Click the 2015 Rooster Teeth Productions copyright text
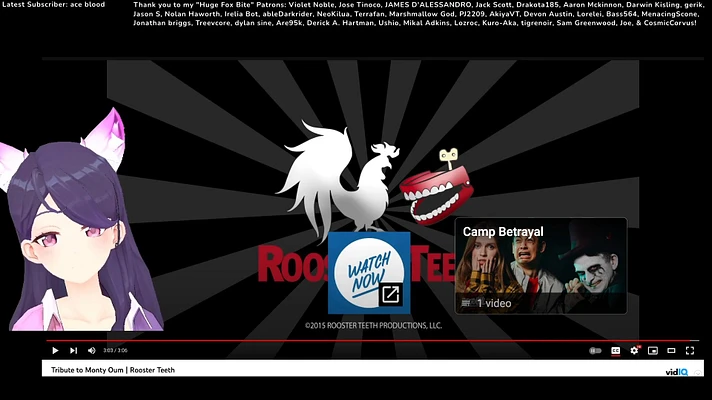The width and height of the screenshot is (712, 400). click(x=373, y=325)
